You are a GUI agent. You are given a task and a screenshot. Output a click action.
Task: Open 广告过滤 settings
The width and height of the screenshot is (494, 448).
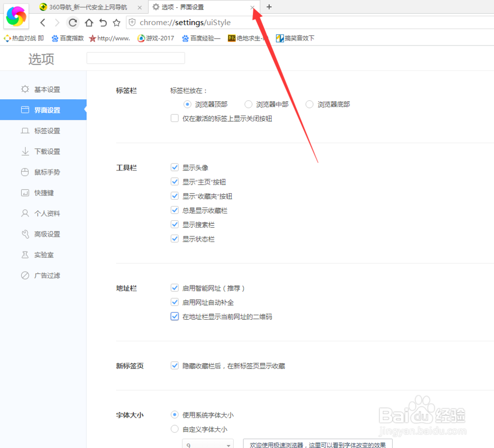pos(42,275)
